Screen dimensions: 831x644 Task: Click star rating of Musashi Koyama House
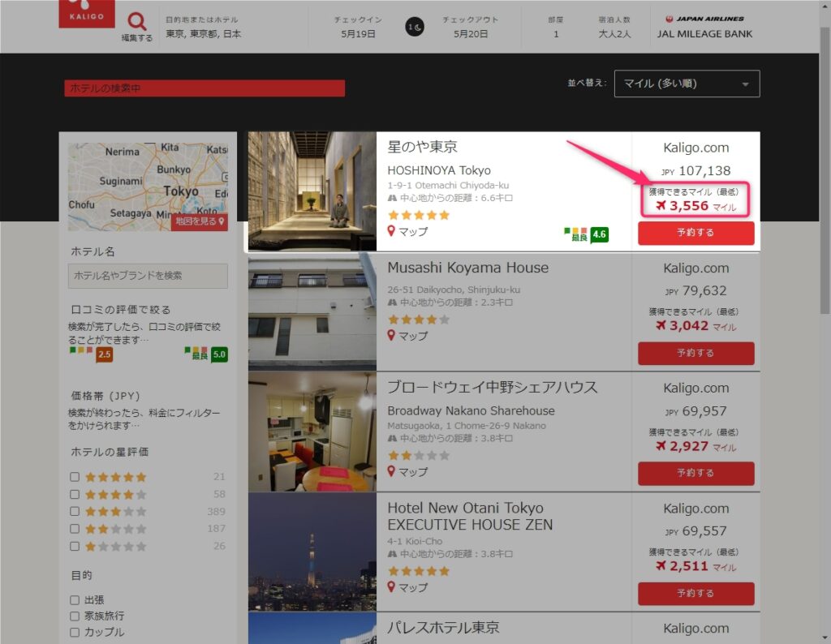coord(419,320)
